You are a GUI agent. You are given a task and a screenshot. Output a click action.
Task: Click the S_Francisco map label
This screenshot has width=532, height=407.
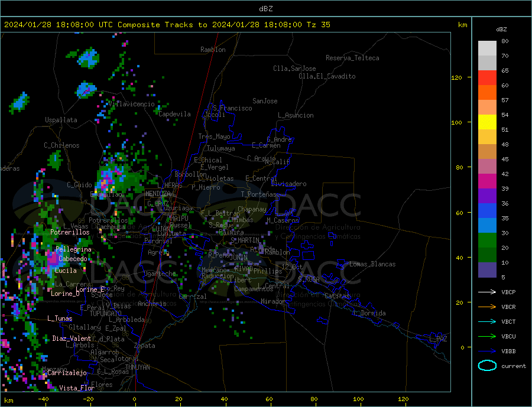pos(232,108)
